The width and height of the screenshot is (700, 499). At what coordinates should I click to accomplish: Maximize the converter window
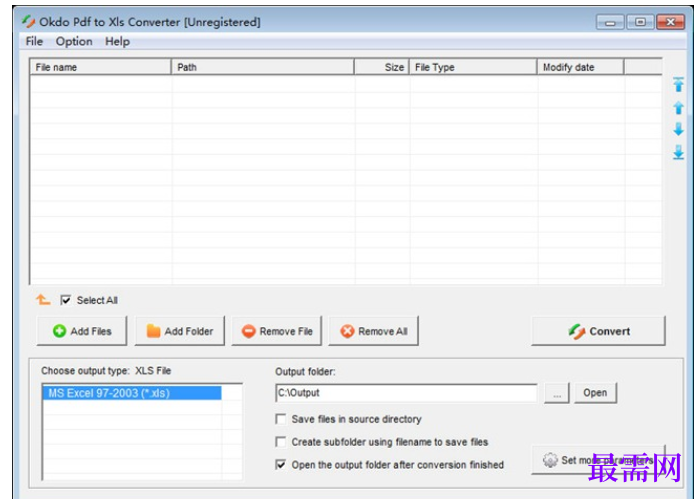click(640, 22)
